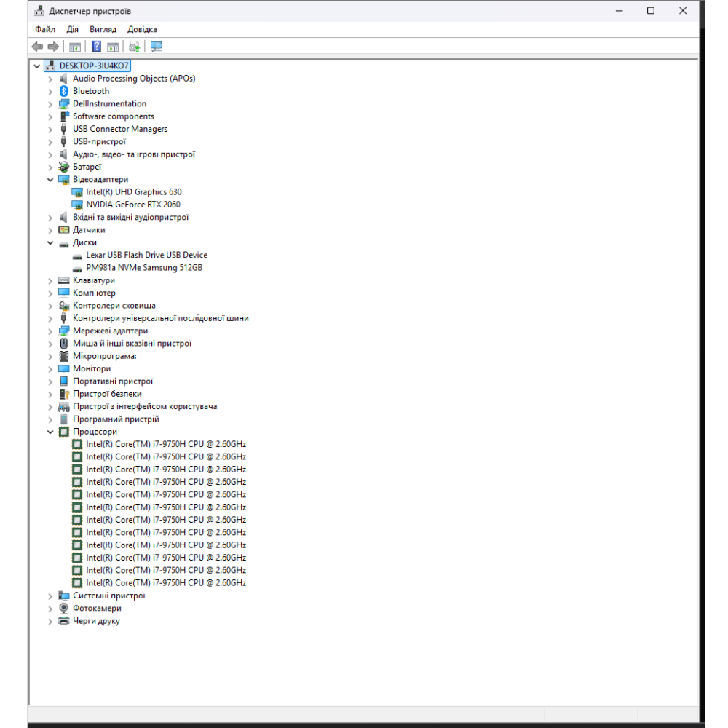Click the blue Help question mark icon

[96, 47]
